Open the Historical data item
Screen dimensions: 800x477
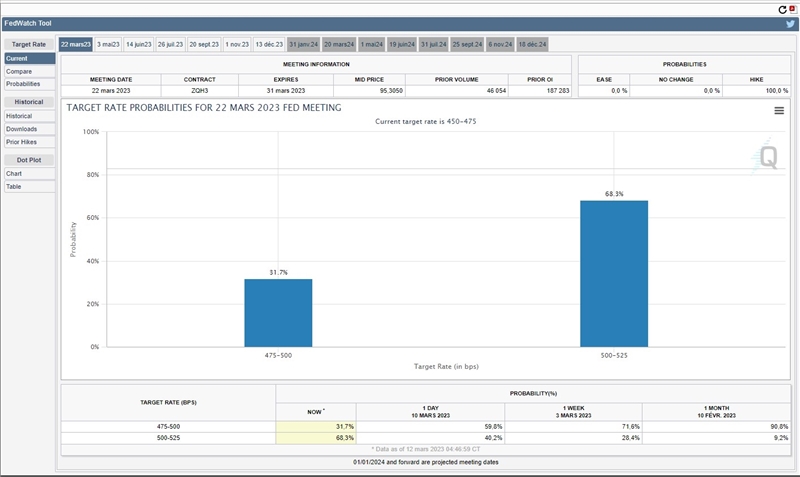tap(20, 116)
